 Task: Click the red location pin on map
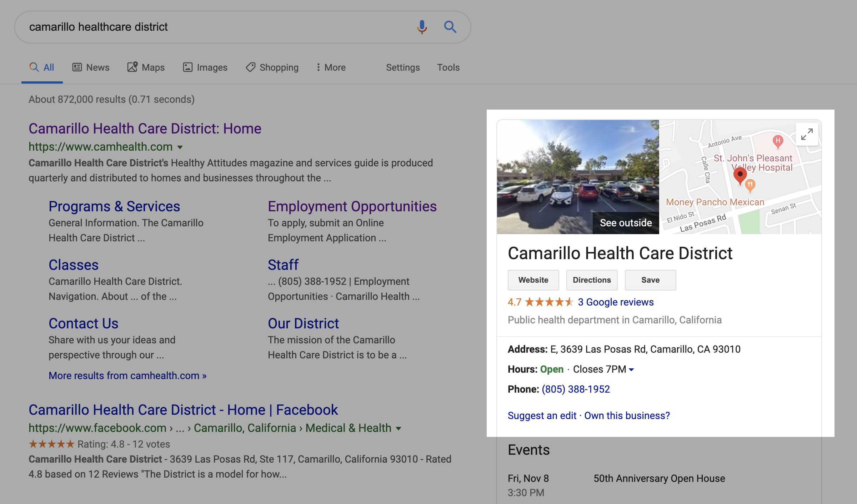(x=740, y=176)
